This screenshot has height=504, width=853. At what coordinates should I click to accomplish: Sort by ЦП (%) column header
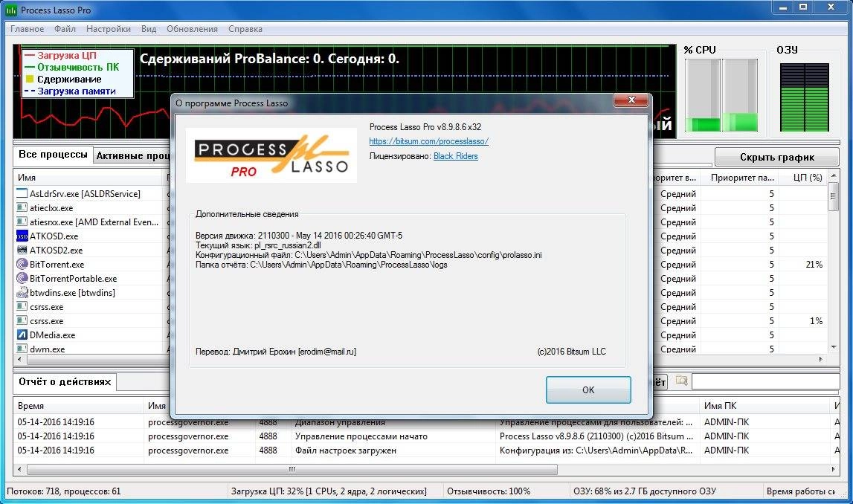click(803, 177)
